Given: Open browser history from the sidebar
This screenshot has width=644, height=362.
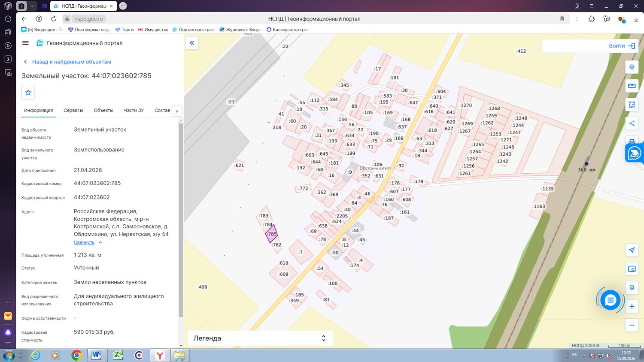Looking at the screenshot, I should pos(8,19).
